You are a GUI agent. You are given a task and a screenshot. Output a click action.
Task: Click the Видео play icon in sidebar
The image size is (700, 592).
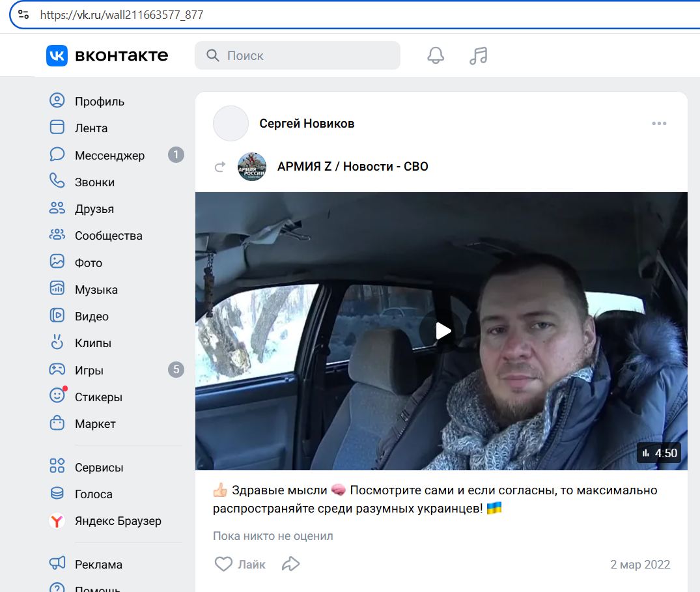click(x=57, y=315)
